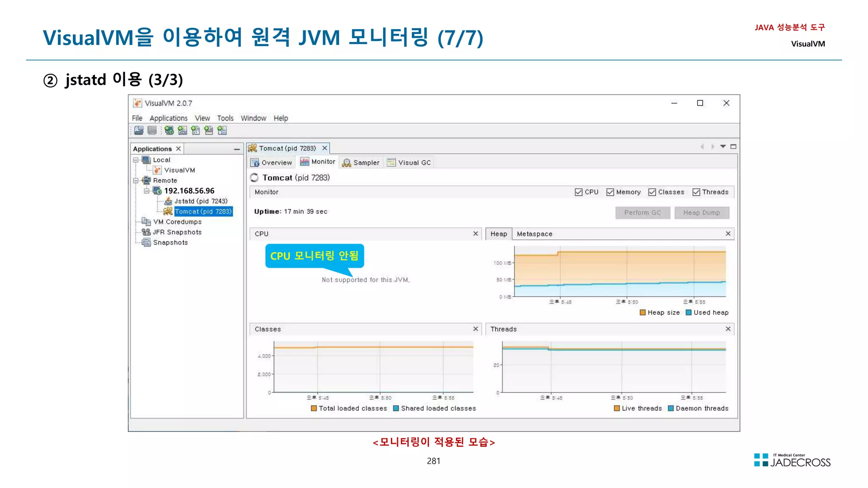Switch to the Sampler tab

tap(361, 163)
